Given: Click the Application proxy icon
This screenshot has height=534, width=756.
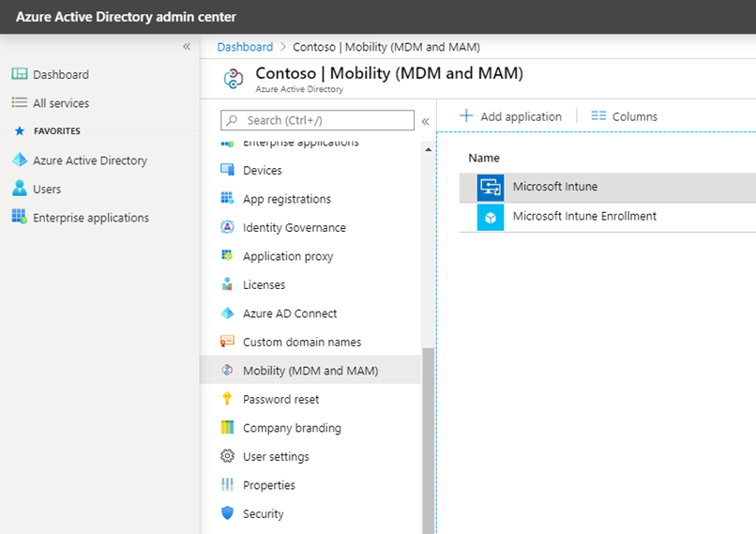Looking at the screenshot, I should (x=227, y=255).
